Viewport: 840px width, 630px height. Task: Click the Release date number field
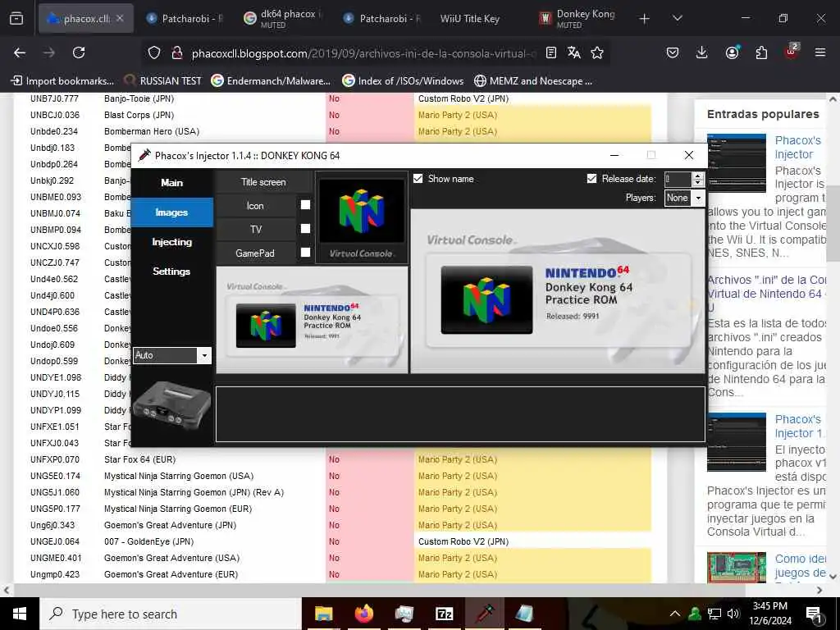[x=678, y=179]
